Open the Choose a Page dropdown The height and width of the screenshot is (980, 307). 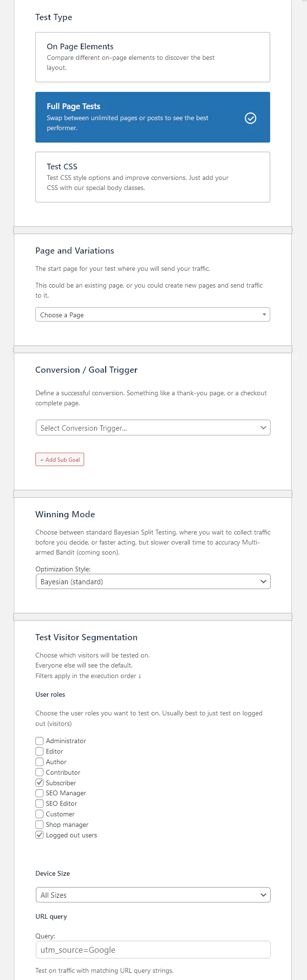tap(153, 315)
